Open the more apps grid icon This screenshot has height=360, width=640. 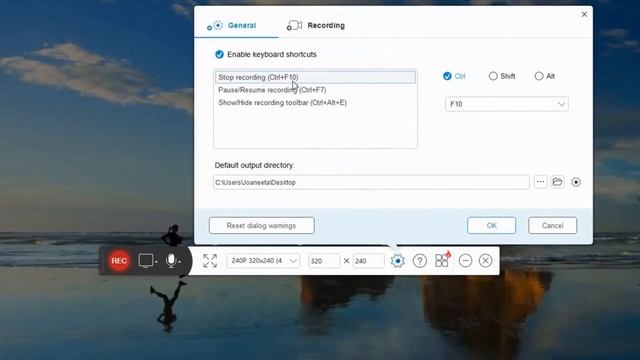tap(442, 260)
